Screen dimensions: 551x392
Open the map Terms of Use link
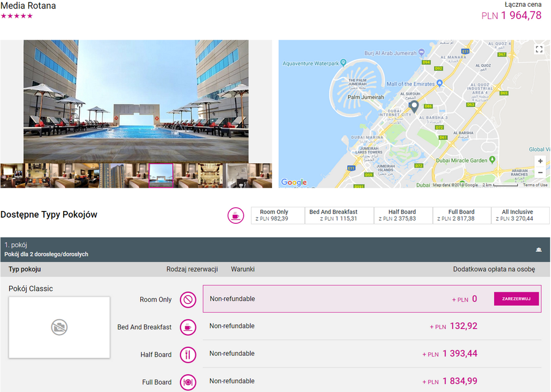(535, 185)
